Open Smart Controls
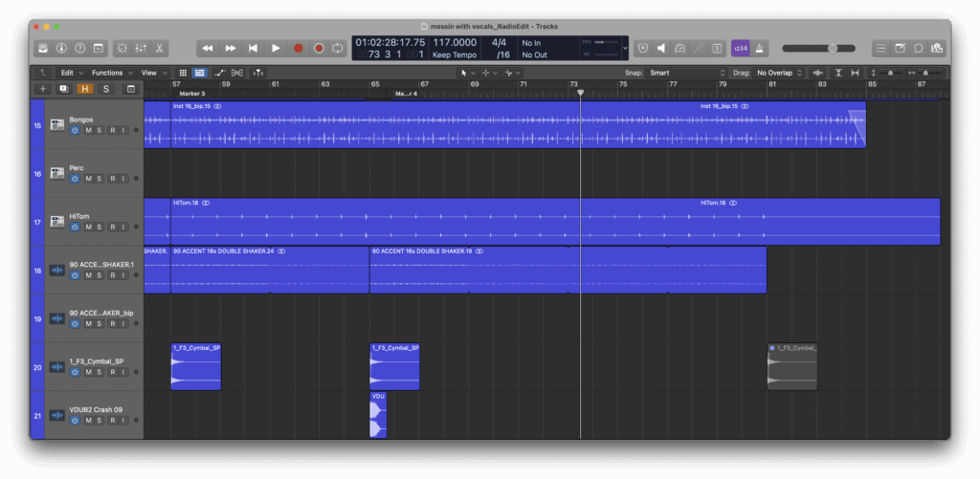Screen dimensions: 980x479 tap(122, 48)
